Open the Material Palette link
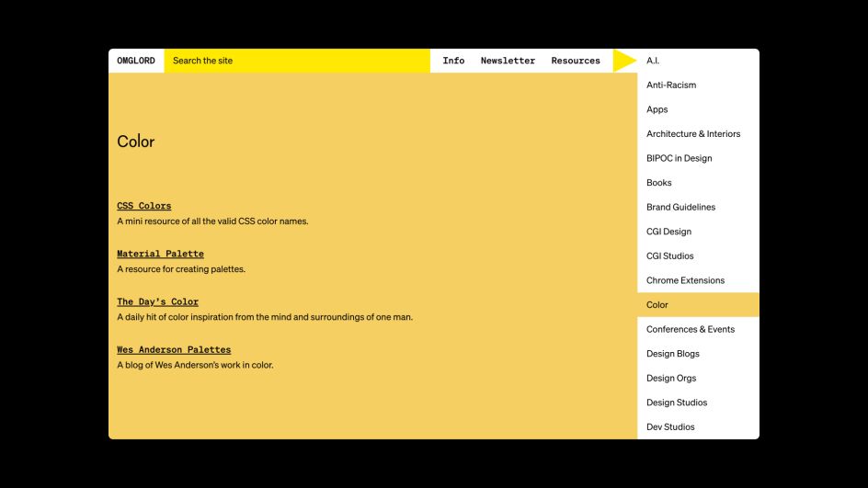 161,254
